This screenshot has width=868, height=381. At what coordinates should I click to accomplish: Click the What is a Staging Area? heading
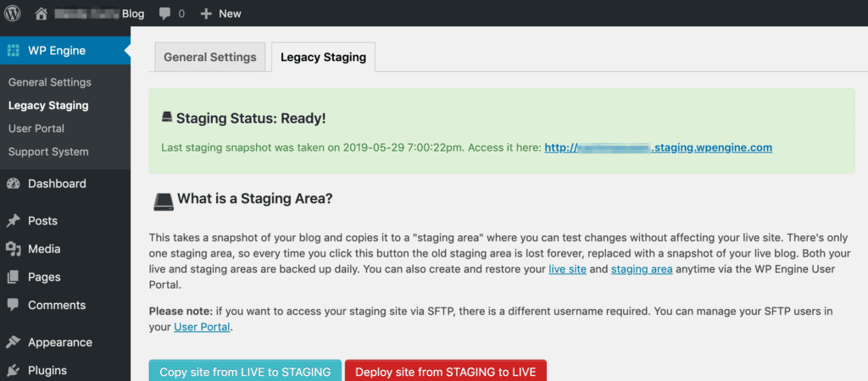point(254,198)
